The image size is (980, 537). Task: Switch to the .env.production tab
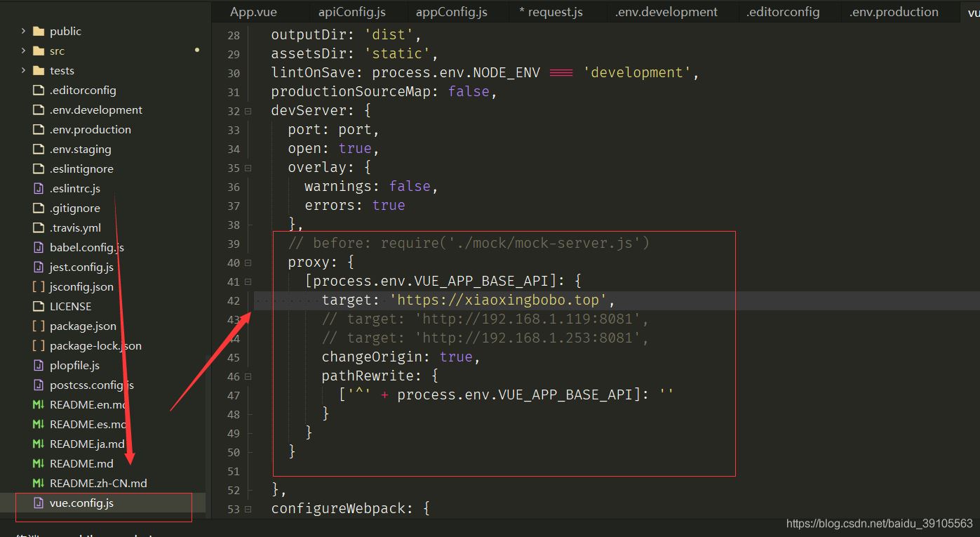894,12
